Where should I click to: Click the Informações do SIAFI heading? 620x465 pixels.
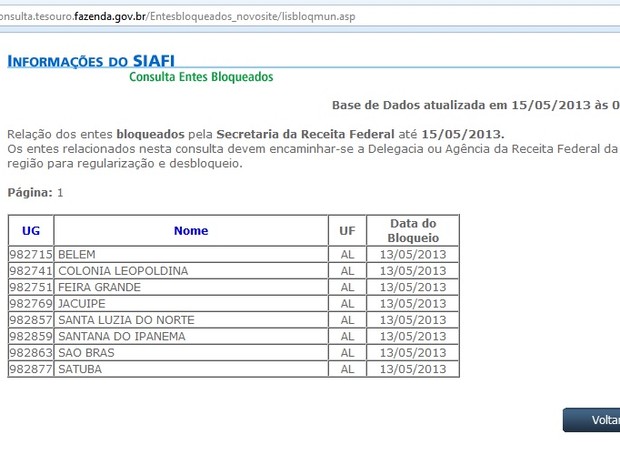click(x=91, y=61)
